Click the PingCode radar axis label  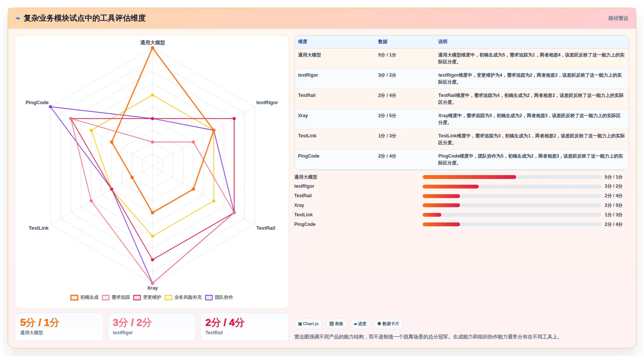click(x=37, y=103)
